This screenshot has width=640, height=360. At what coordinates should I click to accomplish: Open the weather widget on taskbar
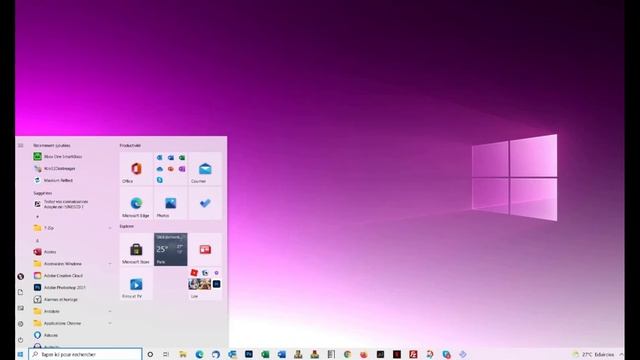pyautogui.click(x=594, y=354)
